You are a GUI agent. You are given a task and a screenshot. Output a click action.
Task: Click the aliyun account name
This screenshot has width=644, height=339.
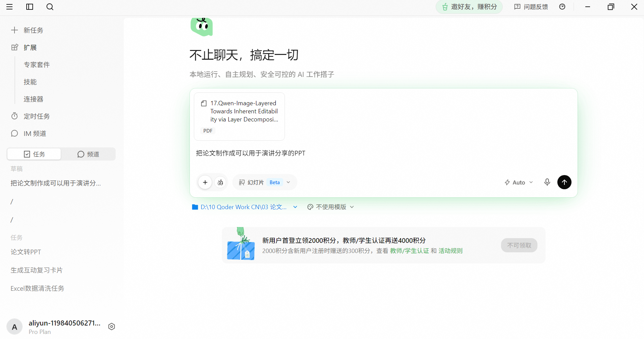tap(64, 323)
